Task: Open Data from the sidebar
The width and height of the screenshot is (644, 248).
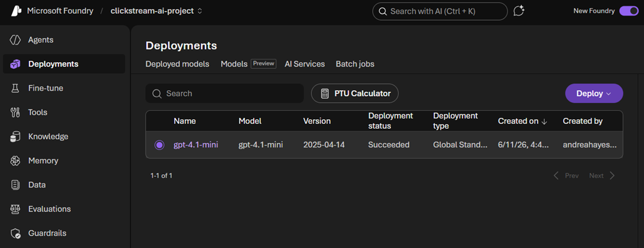Action: (x=63, y=184)
